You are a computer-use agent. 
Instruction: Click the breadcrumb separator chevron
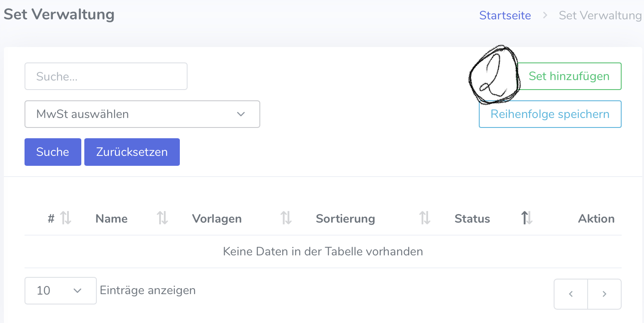click(545, 16)
